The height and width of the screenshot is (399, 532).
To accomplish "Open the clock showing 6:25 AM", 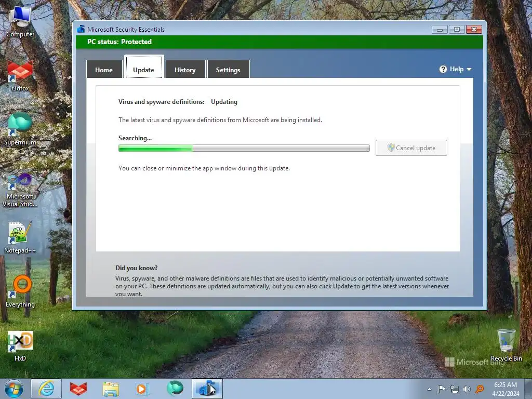I will tap(506, 389).
